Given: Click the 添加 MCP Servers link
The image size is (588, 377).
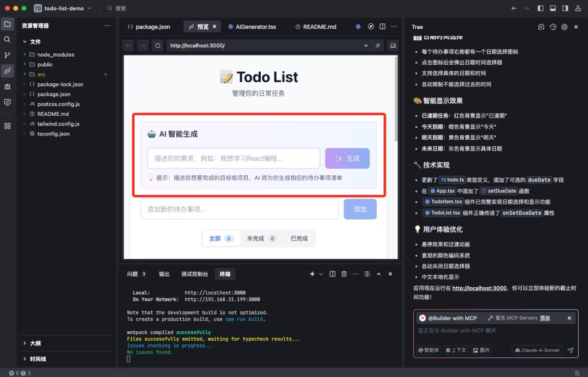Looking at the screenshot, I should (x=545, y=318).
